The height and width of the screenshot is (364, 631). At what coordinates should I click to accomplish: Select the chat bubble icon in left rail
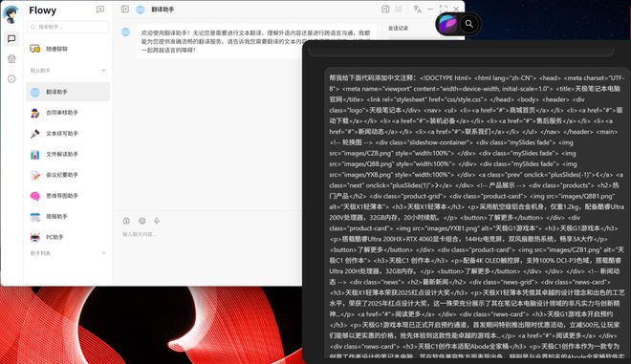pyautogui.click(x=11, y=38)
